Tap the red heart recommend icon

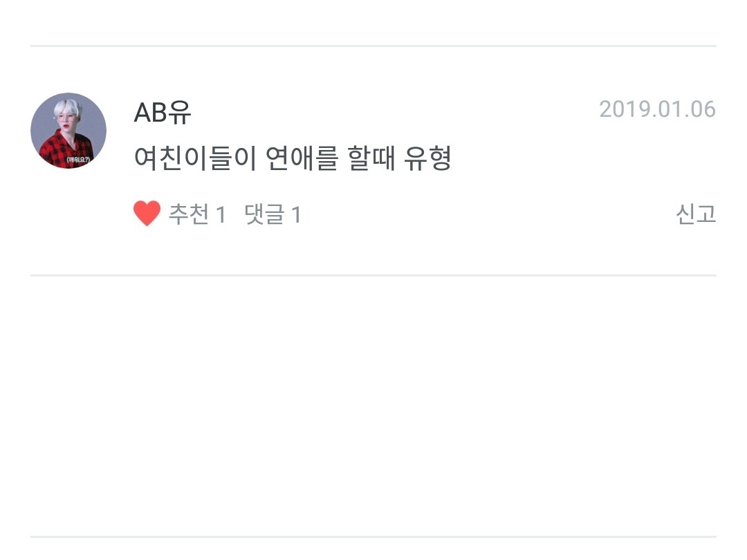tap(147, 214)
